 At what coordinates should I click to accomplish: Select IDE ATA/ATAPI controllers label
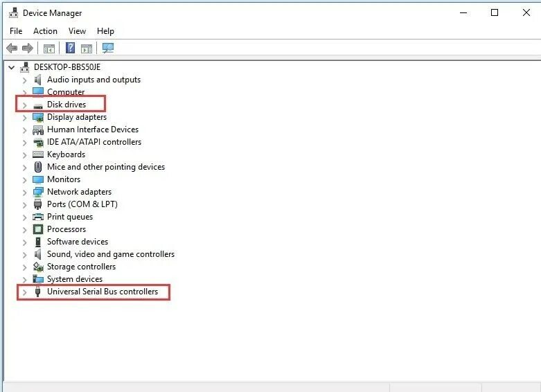point(94,142)
